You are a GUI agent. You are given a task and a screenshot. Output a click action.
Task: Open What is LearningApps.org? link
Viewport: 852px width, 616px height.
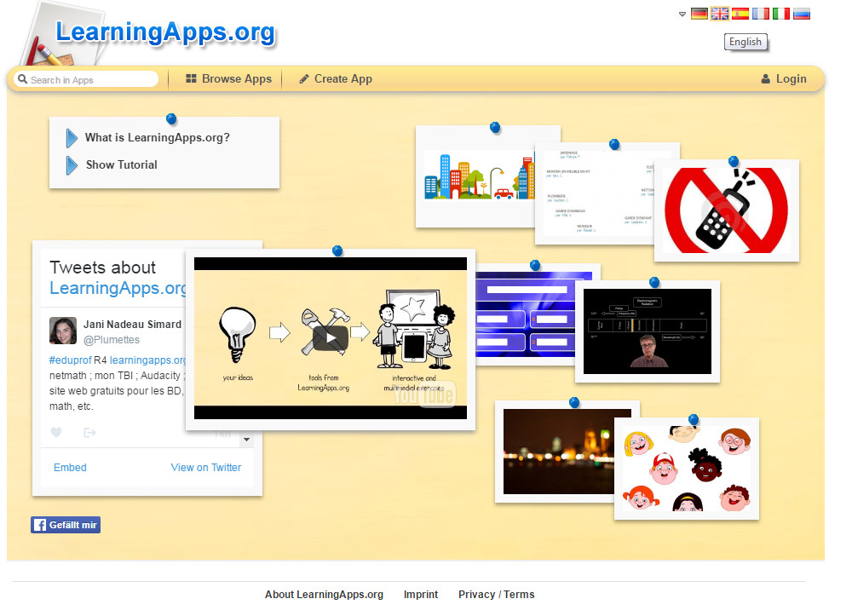coord(158,137)
